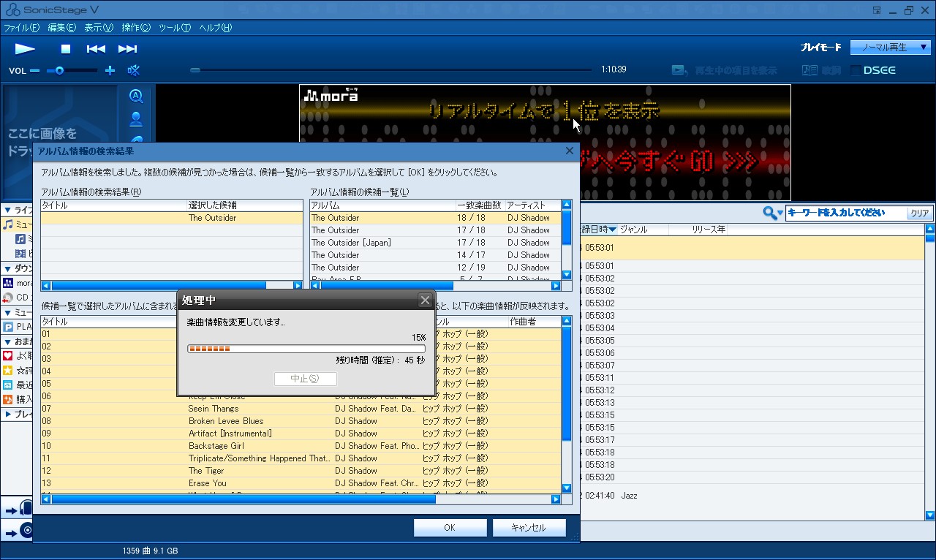This screenshot has width=936, height=560.
Task: Click the album search magnifier icon beside artwork
Action: point(136,96)
